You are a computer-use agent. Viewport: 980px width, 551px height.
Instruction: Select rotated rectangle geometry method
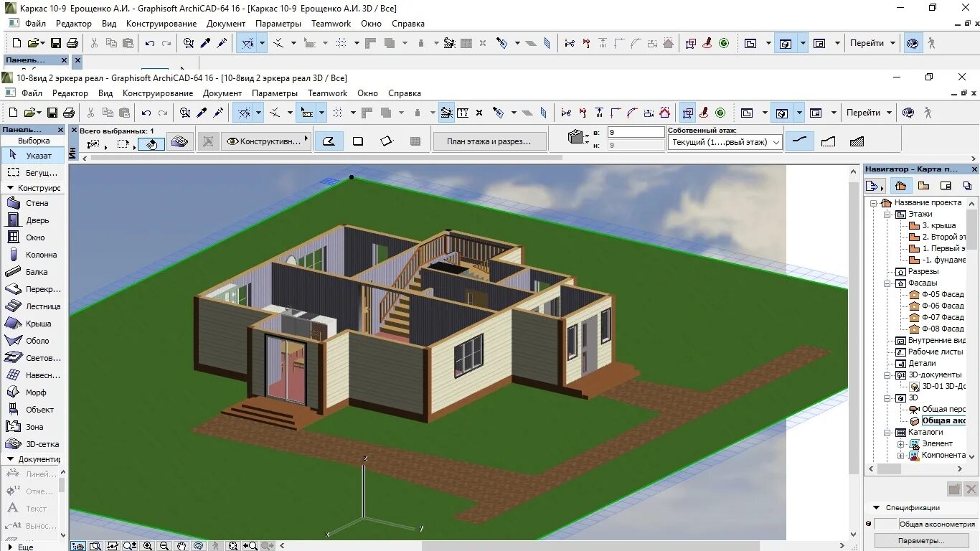[x=387, y=141]
